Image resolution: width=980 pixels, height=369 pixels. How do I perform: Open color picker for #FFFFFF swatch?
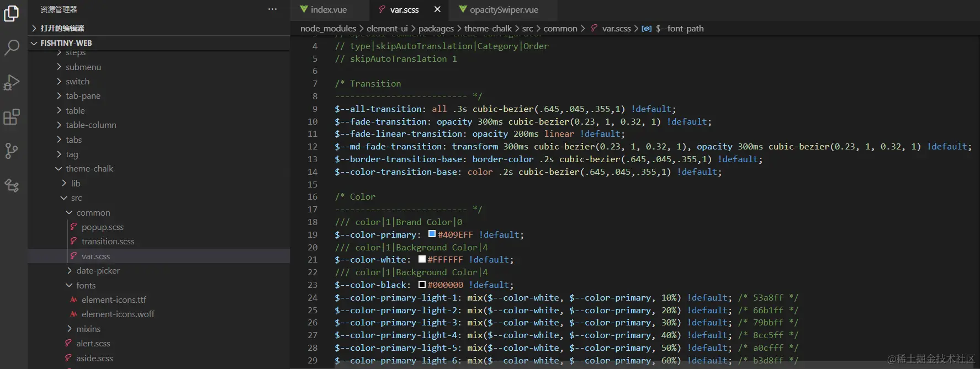click(422, 259)
